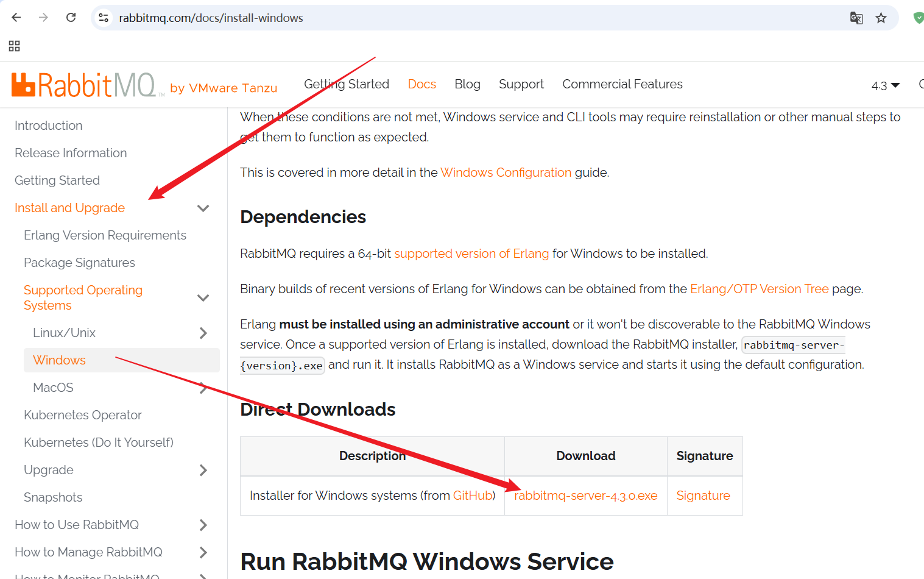924x579 pixels.
Task: Reload the page with refresh icon
Action: click(71, 18)
